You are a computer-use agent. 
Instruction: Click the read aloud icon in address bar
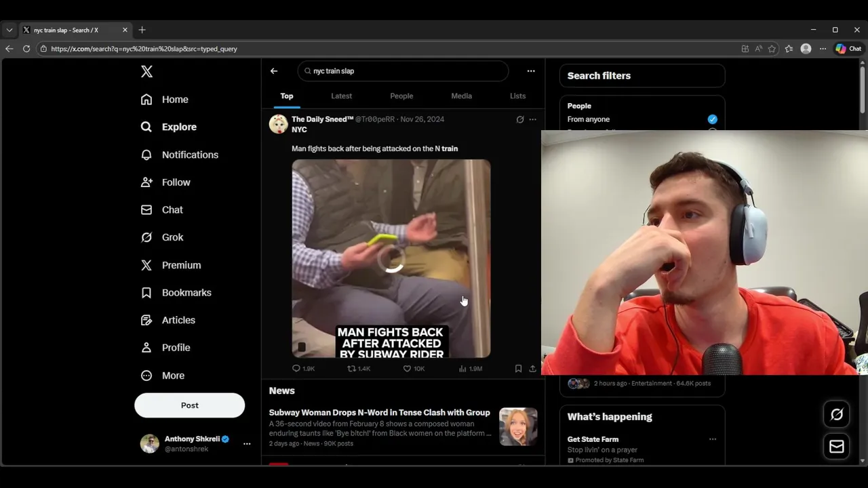tap(759, 49)
